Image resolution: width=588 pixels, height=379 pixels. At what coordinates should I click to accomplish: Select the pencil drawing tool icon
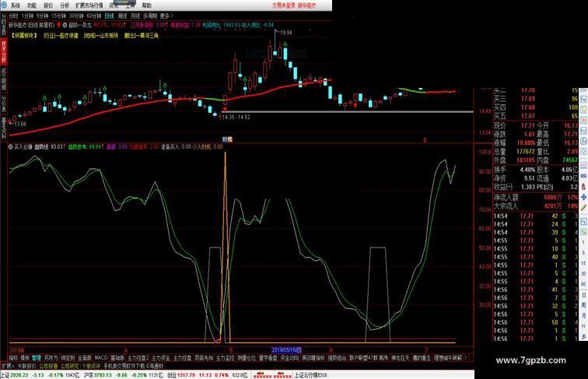[583, 208]
